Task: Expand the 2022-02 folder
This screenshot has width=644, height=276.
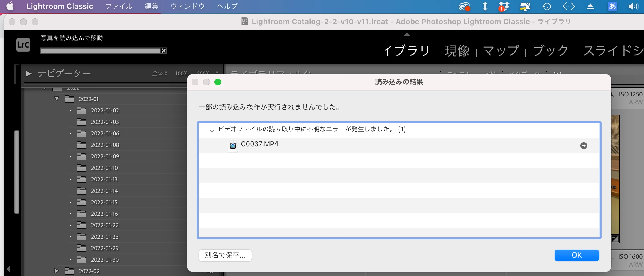Action: coord(56,271)
